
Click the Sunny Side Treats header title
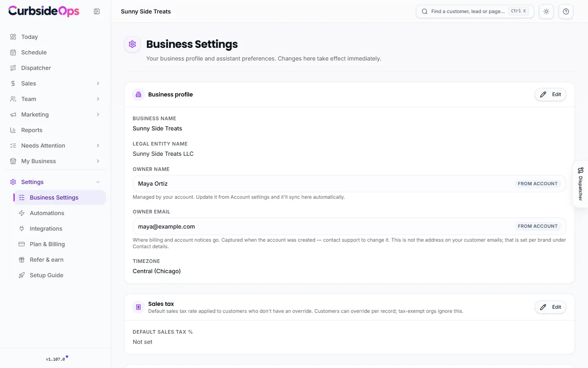(x=146, y=11)
